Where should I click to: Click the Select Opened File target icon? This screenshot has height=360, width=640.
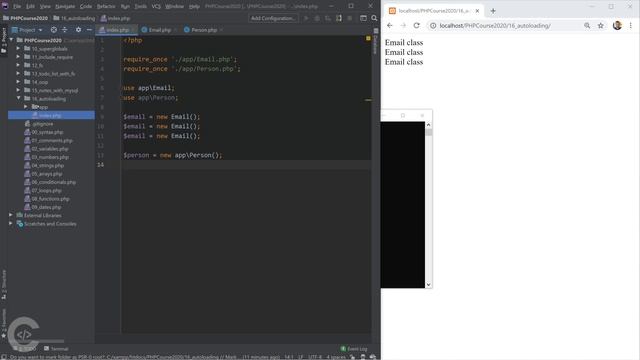point(53,30)
